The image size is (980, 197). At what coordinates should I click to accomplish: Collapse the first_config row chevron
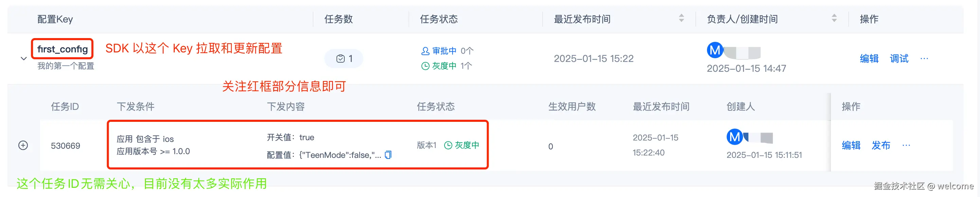pyautogui.click(x=23, y=58)
